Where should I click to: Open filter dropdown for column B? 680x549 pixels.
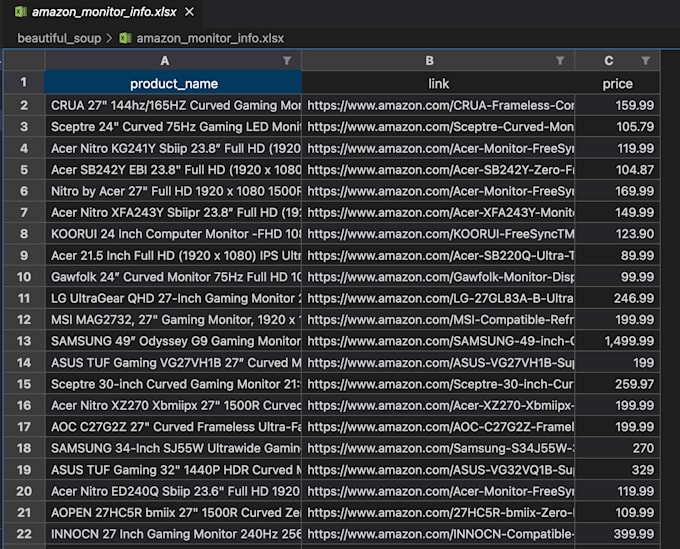click(x=560, y=61)
